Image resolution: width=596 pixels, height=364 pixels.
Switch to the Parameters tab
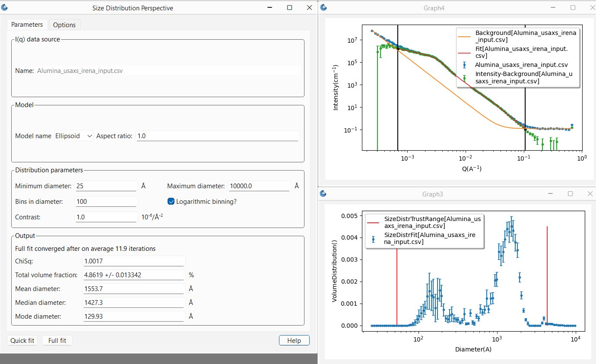point(27,25)
